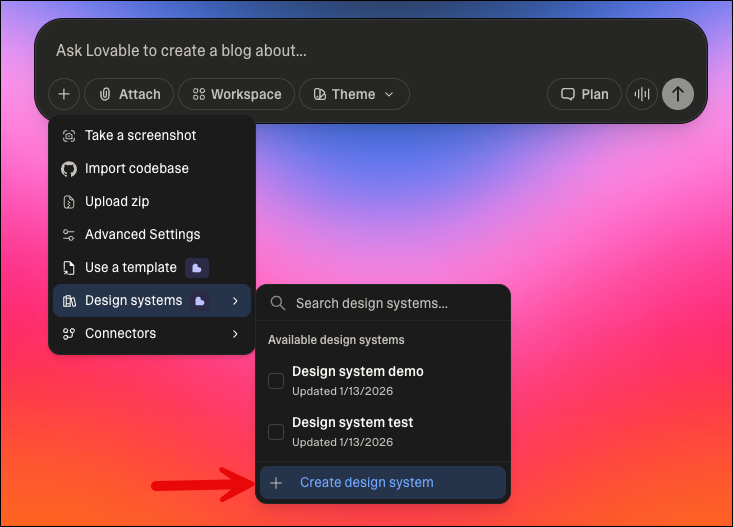Click Updated date under Design system test
The height and width of the screenshot is (527, 733).
pyautogui.click(x=343, y=442)
